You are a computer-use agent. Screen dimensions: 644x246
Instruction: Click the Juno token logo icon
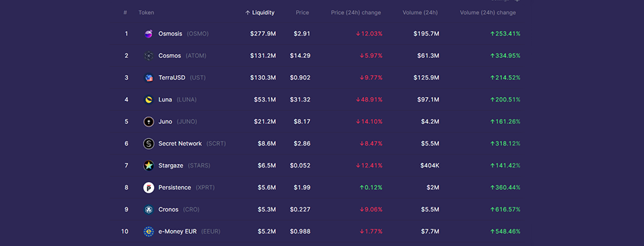[149, 122]
